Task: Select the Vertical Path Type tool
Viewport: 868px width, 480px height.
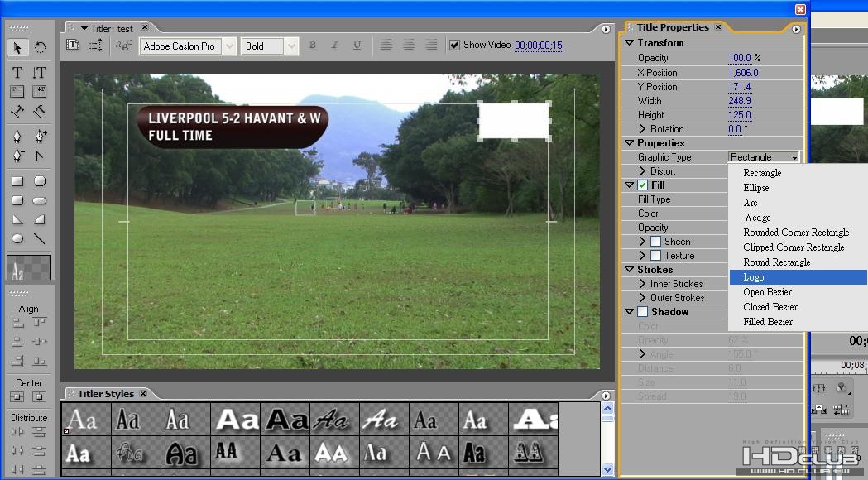Action: 39,111
